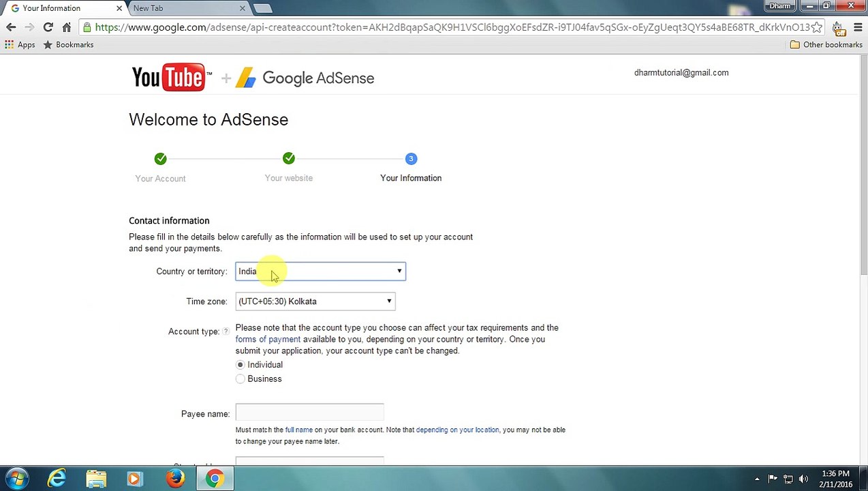Click the dharmtutorial@gmail.com account email
Viewport: 868px width, 491px height.
[x=681, y=72]
